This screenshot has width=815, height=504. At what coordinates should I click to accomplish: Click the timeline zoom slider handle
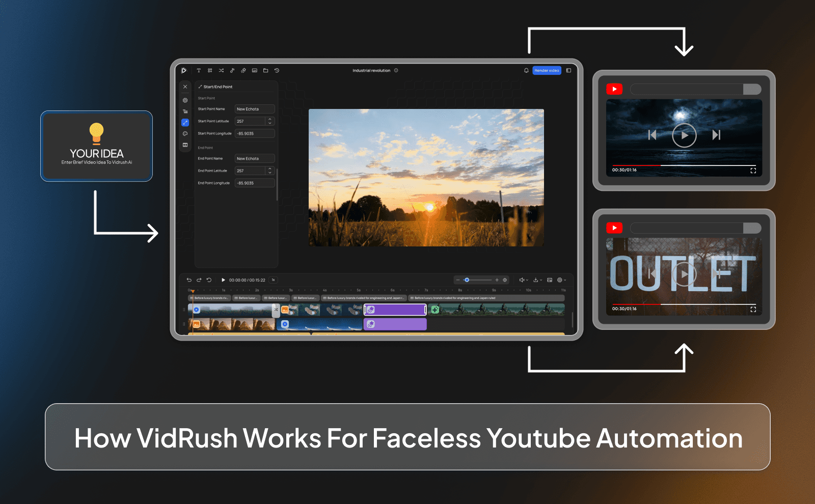click(x=467, y=280)
